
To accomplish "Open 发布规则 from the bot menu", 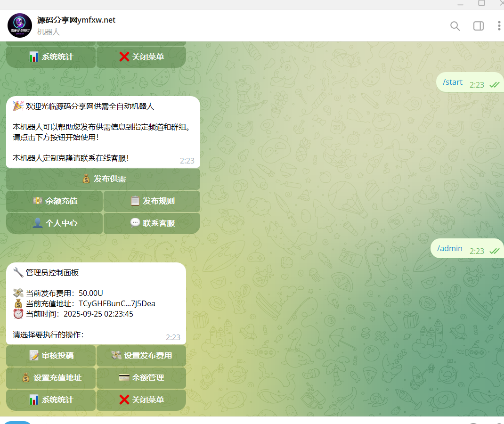I will pos(152,201).
